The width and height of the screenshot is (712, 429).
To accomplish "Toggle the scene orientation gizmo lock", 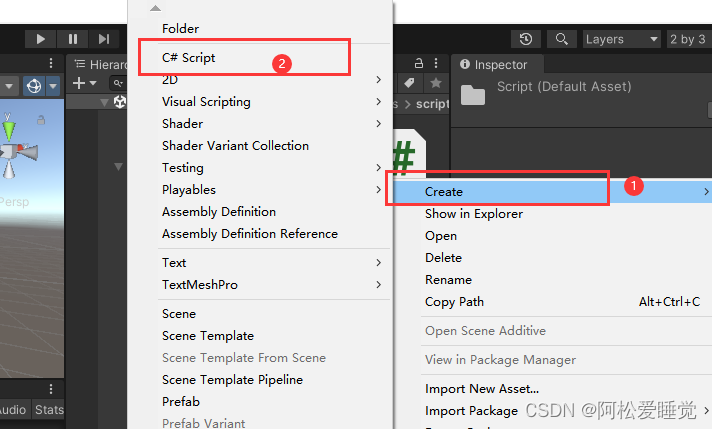I will (x=41, y=120).
